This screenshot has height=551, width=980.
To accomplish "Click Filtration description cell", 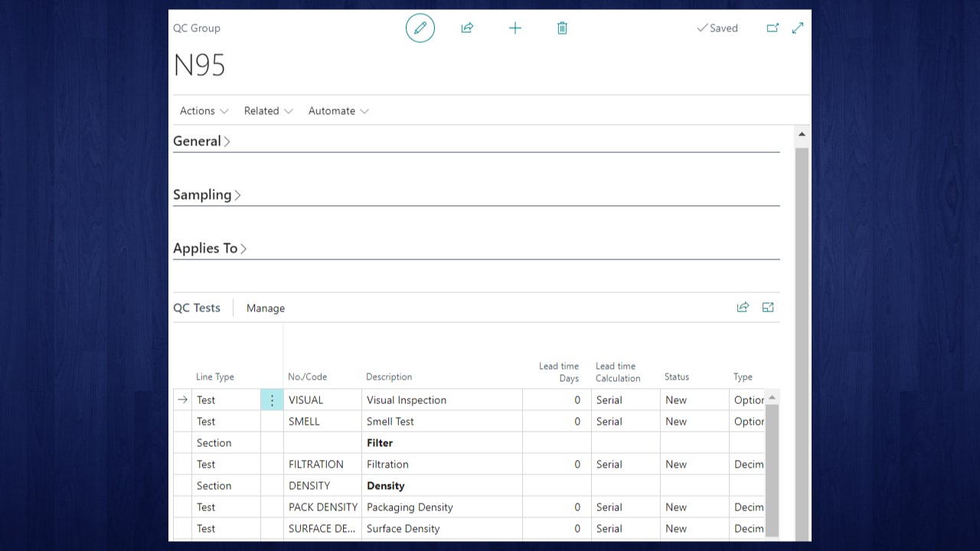I will coord(442,465).
